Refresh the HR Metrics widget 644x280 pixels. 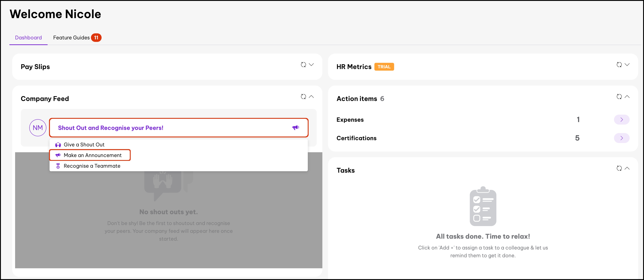pos(619,65)
